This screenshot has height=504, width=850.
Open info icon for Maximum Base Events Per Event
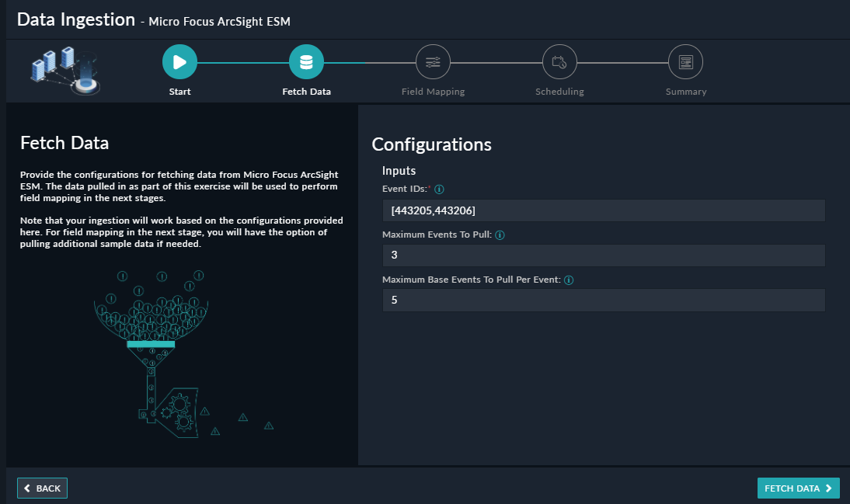(569, 280)
